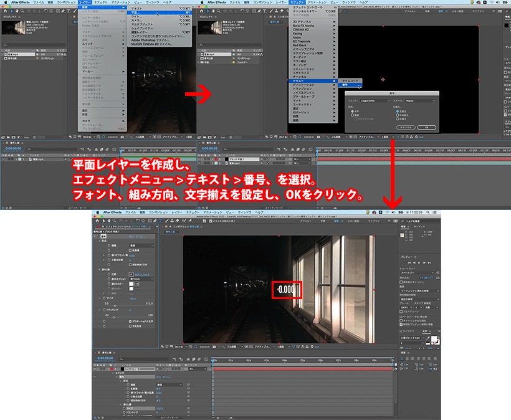Check フルスクリーン in the preview panel
Image resolution: width=511 pixels, height=420 pixels.
click(401, 312)
